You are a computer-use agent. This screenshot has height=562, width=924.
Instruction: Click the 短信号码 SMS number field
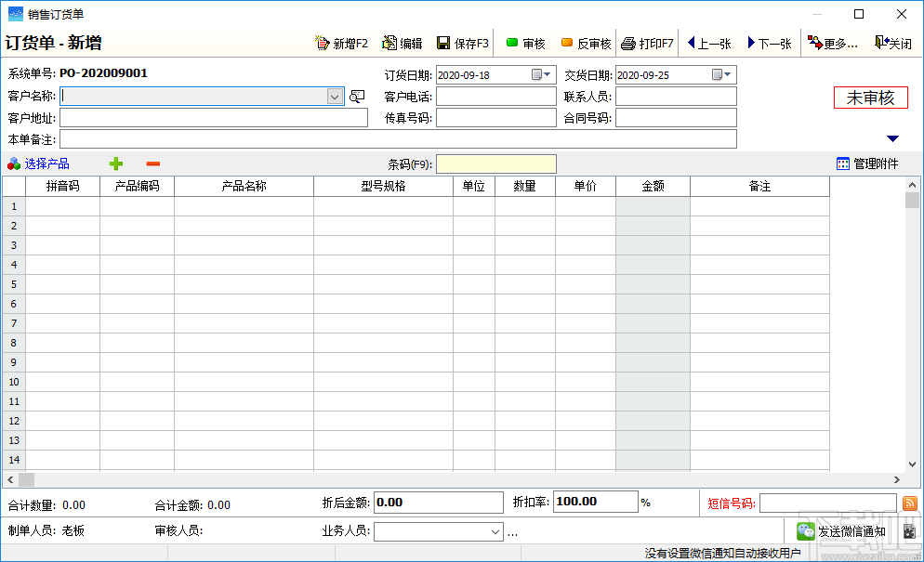828,503
